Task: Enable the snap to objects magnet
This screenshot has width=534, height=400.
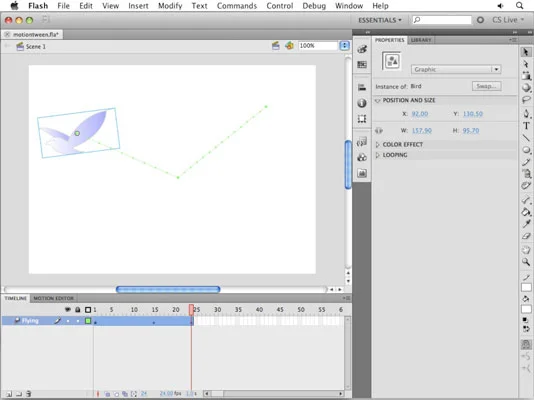Action: pos(526,345)
